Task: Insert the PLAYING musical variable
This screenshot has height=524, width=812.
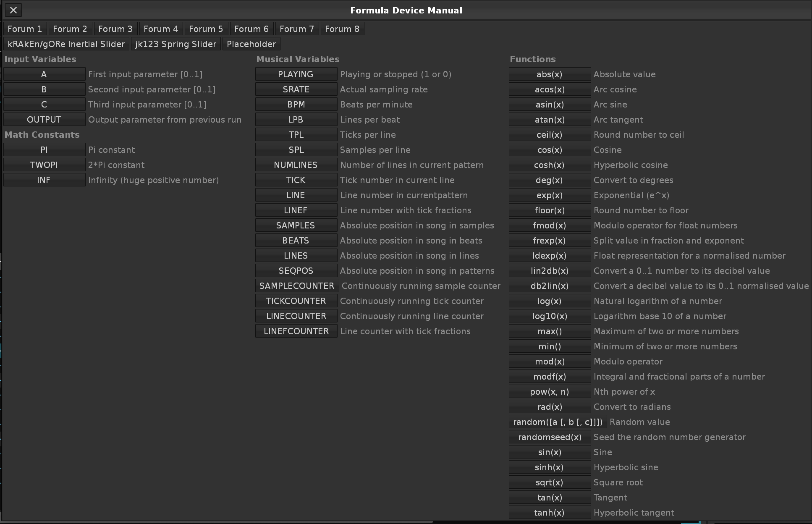Action: pos(296,74)
